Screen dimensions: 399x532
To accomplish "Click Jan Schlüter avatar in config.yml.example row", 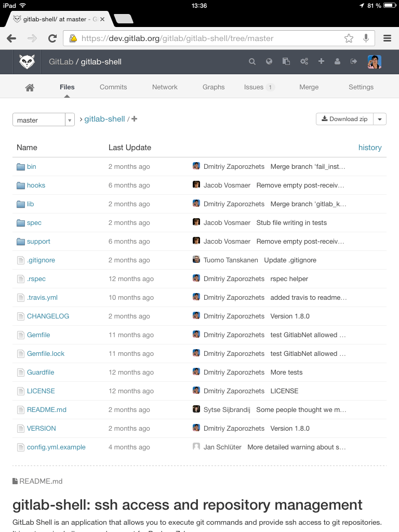I will point(196,446).
